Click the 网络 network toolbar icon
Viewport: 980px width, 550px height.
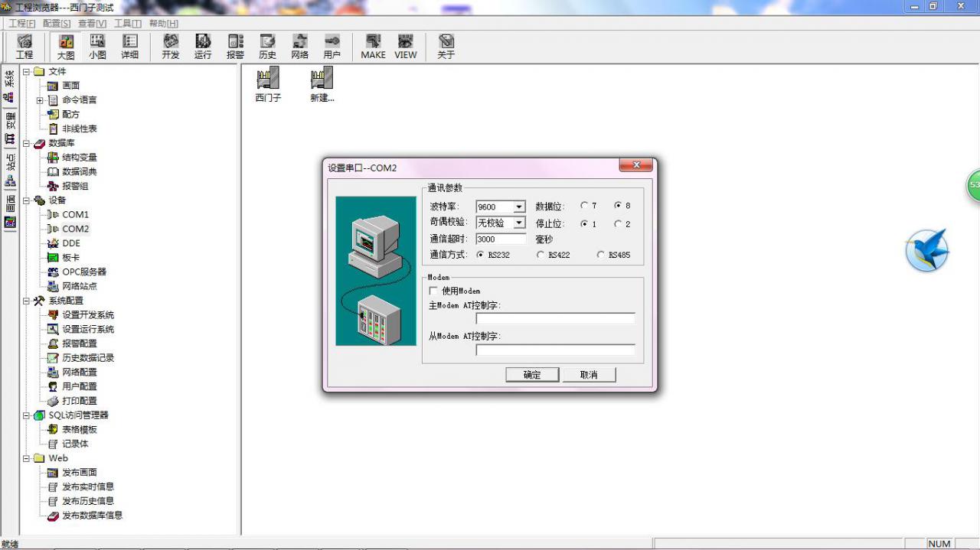point(299,47)
